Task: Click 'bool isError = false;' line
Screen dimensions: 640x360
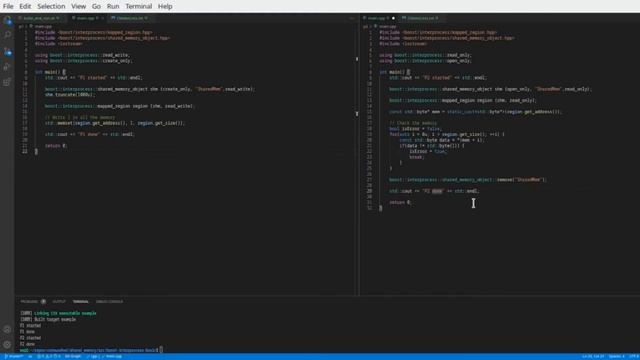Action: [415, 129]
